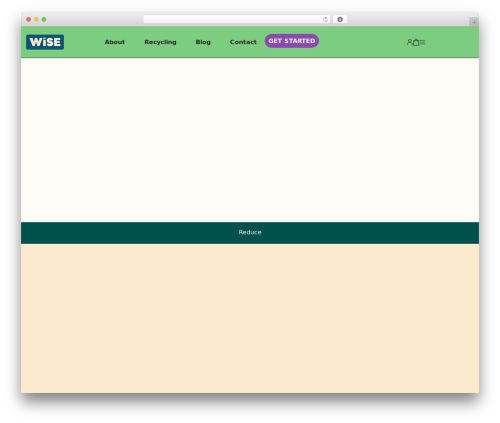Open the user account icon
This screenshot has width=500, height=423.
tap(409, 42)
